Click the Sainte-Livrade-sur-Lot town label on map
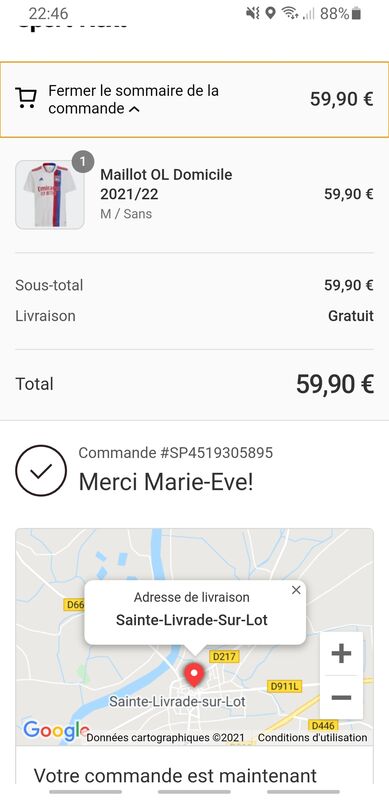389x800 pixels. pos(177,702)
